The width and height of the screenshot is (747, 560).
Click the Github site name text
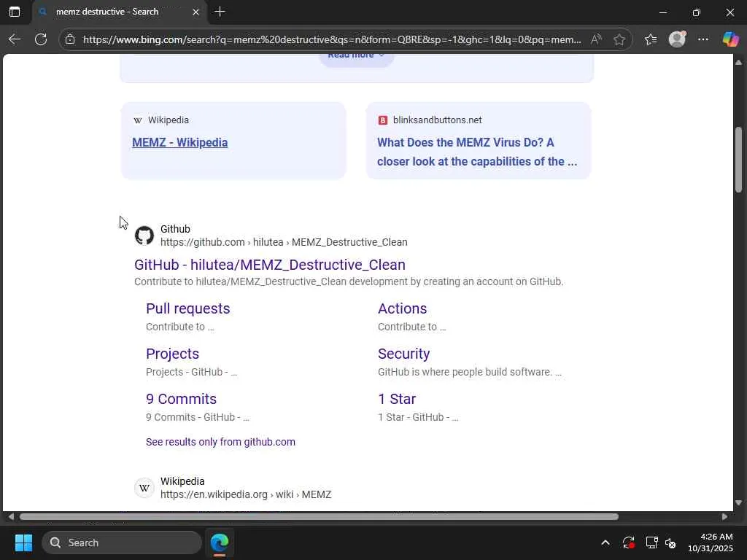(175, 229)
